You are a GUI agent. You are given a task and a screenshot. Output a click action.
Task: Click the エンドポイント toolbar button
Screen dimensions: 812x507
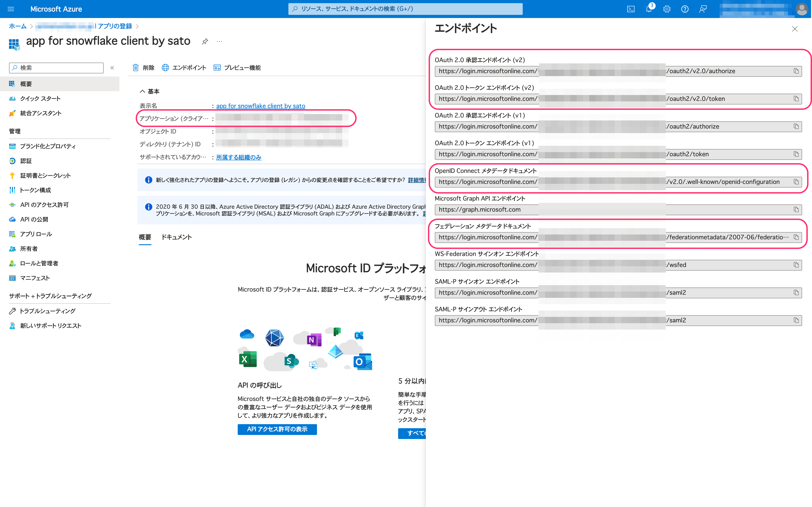click(x=184, y=68)
